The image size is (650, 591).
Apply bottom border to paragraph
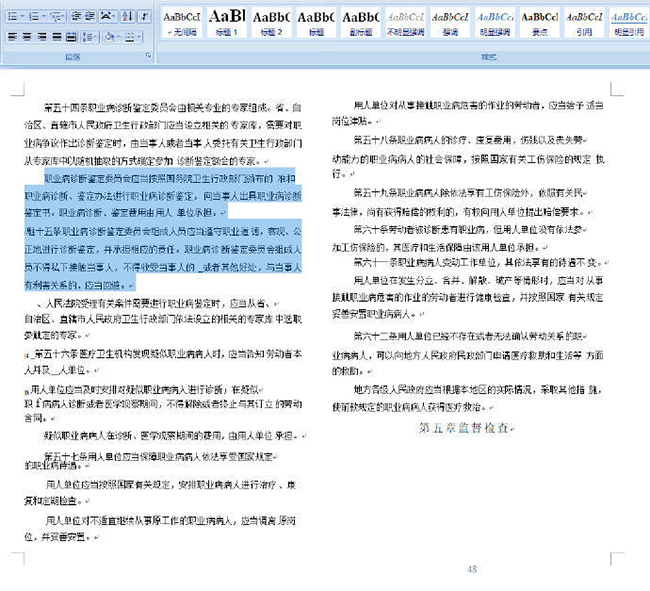point(130,37)
